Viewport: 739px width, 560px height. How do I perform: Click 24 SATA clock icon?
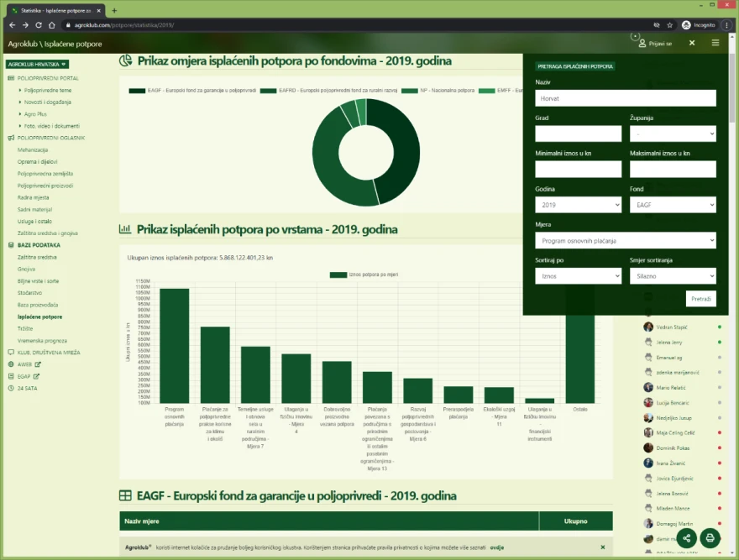click(x=11, y=389)
